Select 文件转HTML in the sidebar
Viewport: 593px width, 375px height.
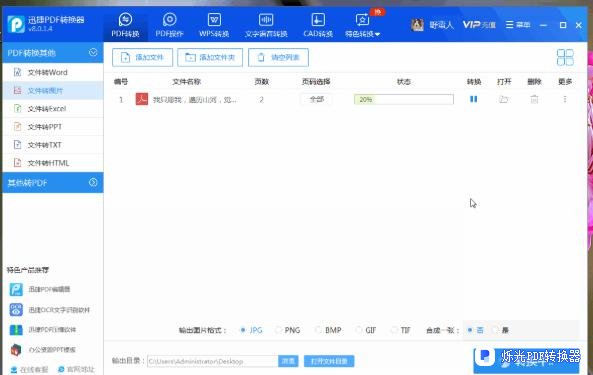click(53, 163)
